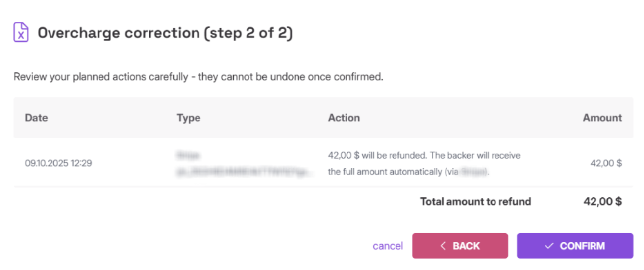Click the checkmark icon inside Confirm button

pyautogui.click(x=548, y=246)
